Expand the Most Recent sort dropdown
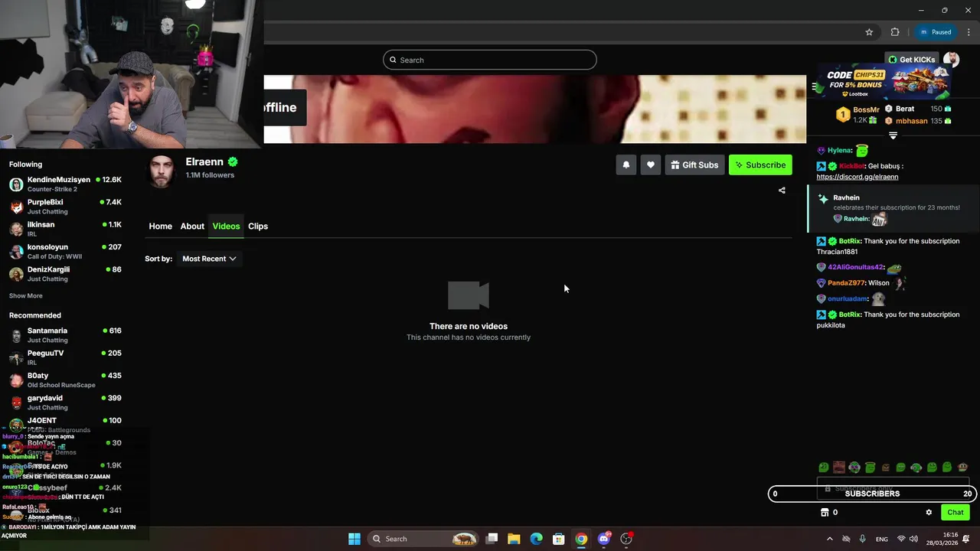 coord(209,259)
